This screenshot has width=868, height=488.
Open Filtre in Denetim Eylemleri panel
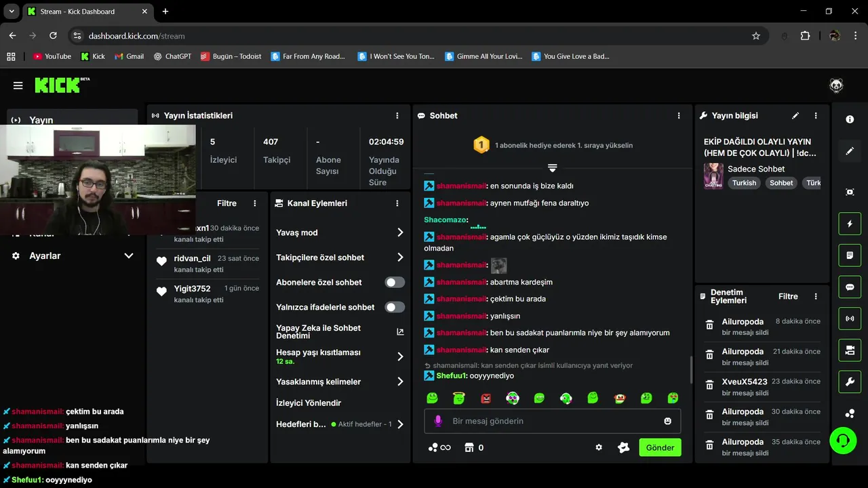click(788, 296)
